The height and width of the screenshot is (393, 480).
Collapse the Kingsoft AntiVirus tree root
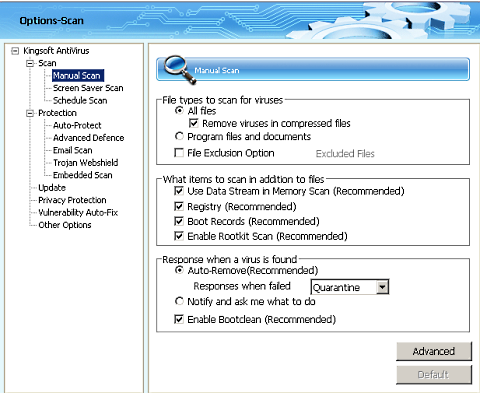pos(15,51)
